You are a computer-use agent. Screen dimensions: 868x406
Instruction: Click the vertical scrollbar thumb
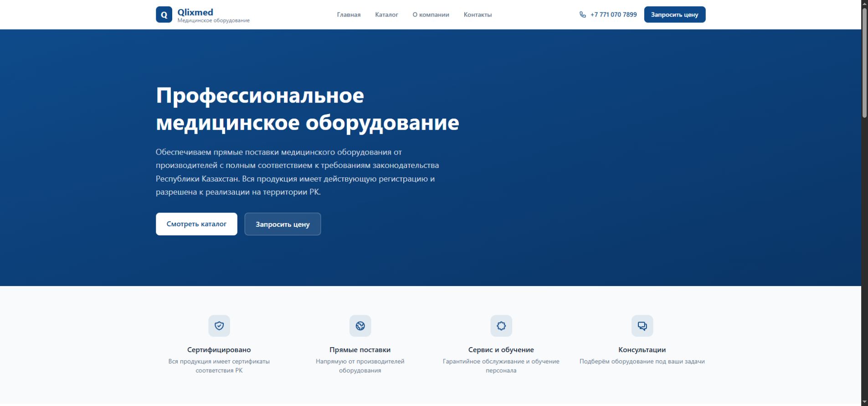click(864, 62)
